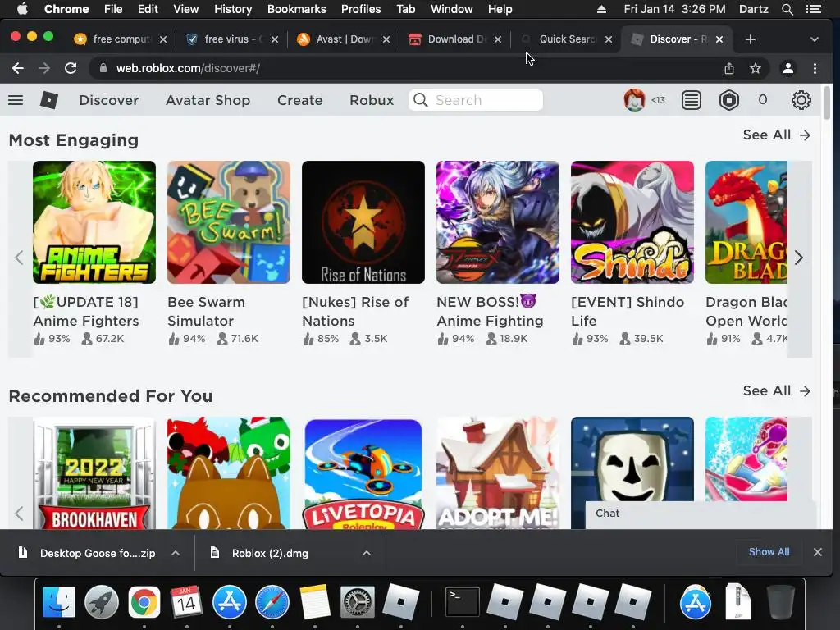Switch to the Avast Download tab
Screen dimensions: 840x630
click(x=342, y=39)
